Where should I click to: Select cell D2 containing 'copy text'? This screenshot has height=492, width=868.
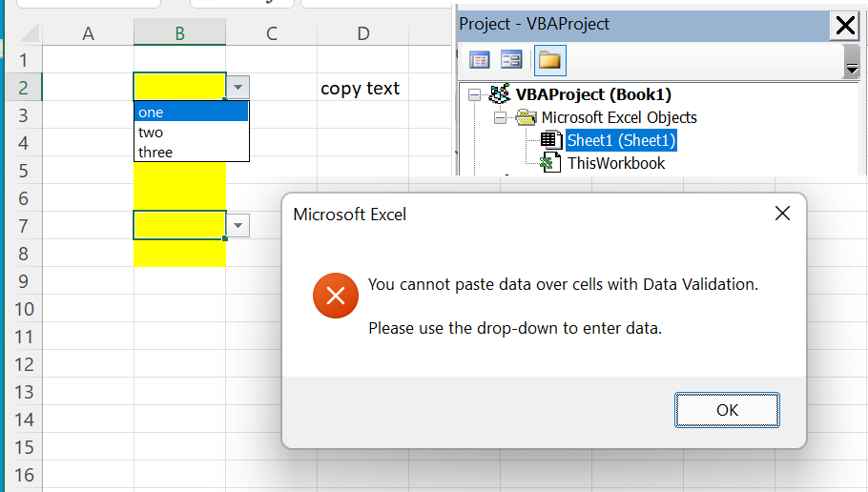[362, 87]
